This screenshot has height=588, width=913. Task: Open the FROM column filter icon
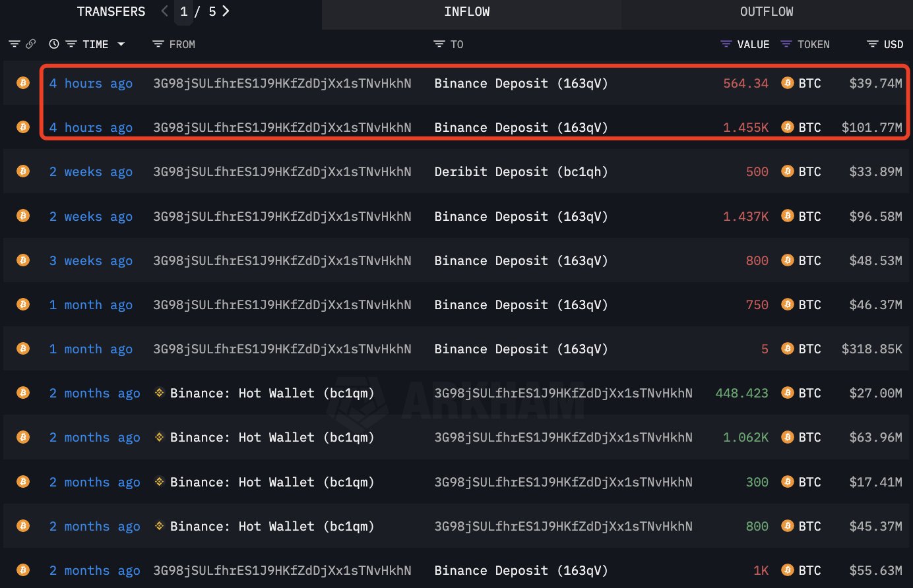coord(158,44)
